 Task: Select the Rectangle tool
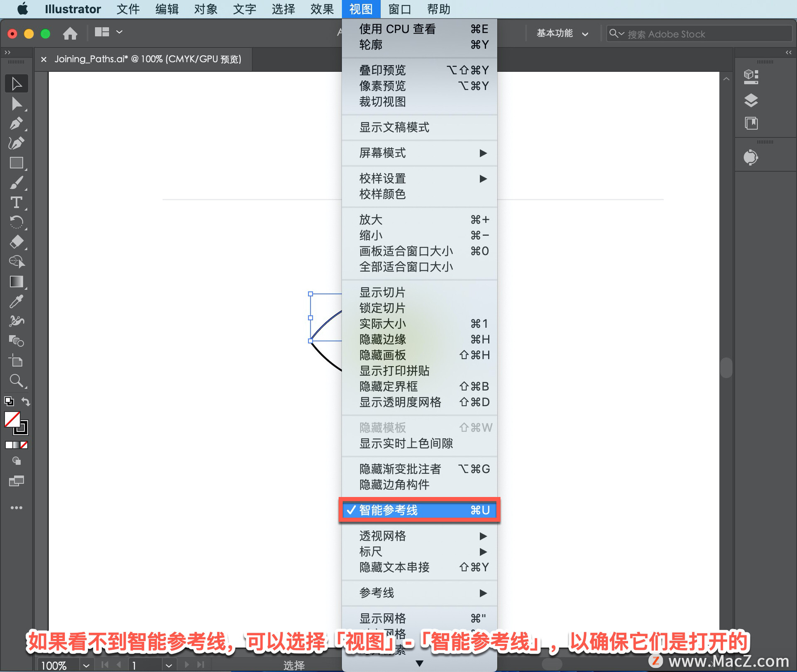coord(16,163)
